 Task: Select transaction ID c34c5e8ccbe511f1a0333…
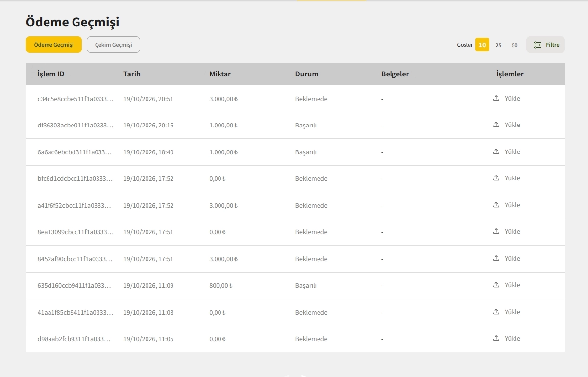tap(75, 99)
